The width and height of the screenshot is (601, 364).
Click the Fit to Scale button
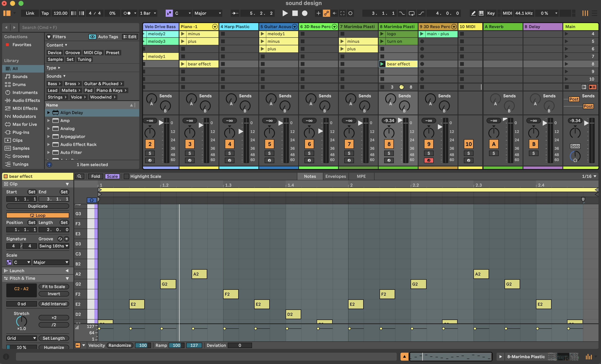54,286
